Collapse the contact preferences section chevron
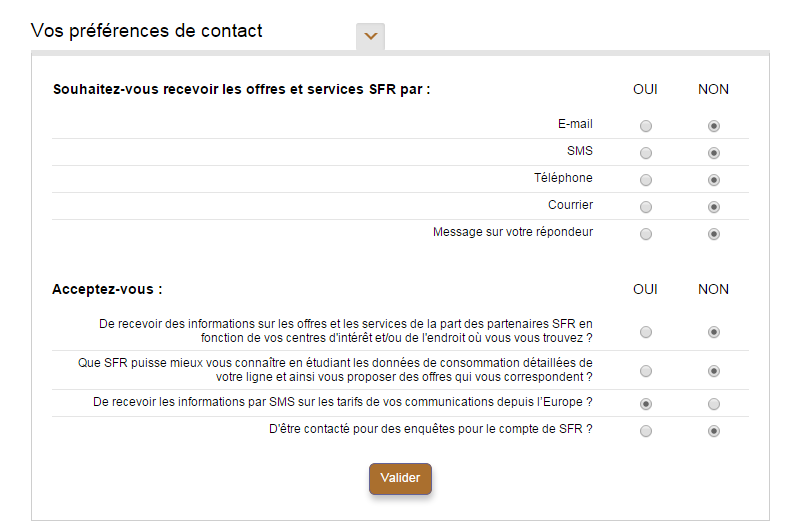 pyautogui.click(x=371, y=36)
